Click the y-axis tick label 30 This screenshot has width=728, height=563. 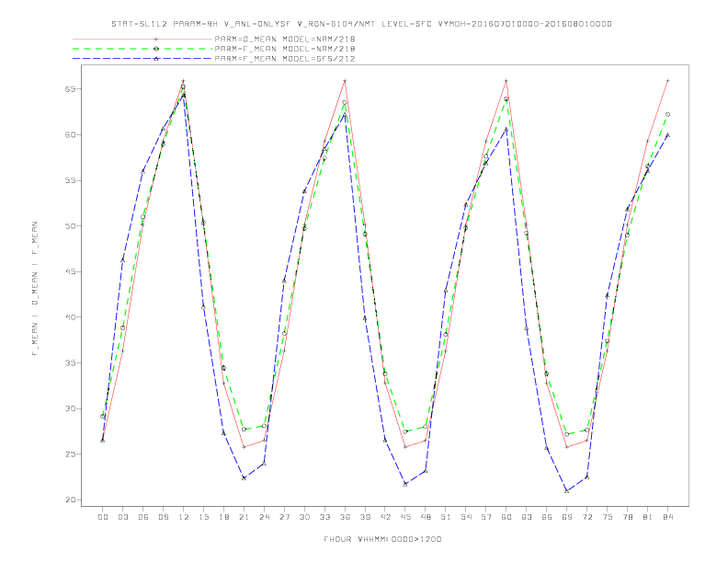(x=71, y=408)
